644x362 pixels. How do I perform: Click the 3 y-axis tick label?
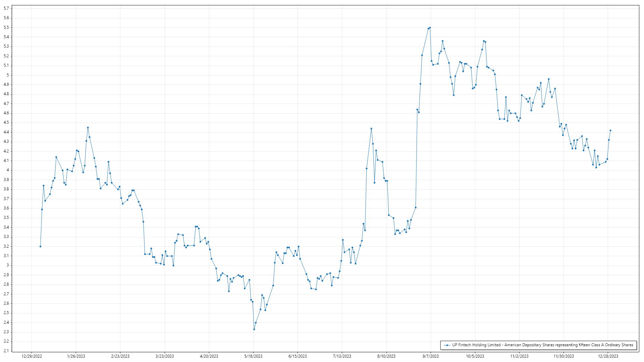pos(8,265)
